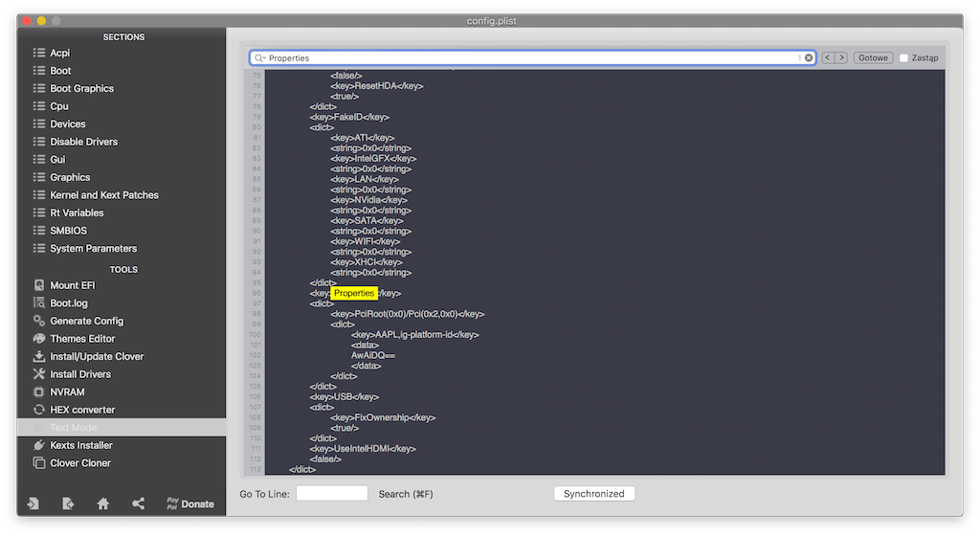Click the export configuration icon
Image resolution: width=980 pixels, height=536 pixels.
pyautogui.click(x=68, y=503)
